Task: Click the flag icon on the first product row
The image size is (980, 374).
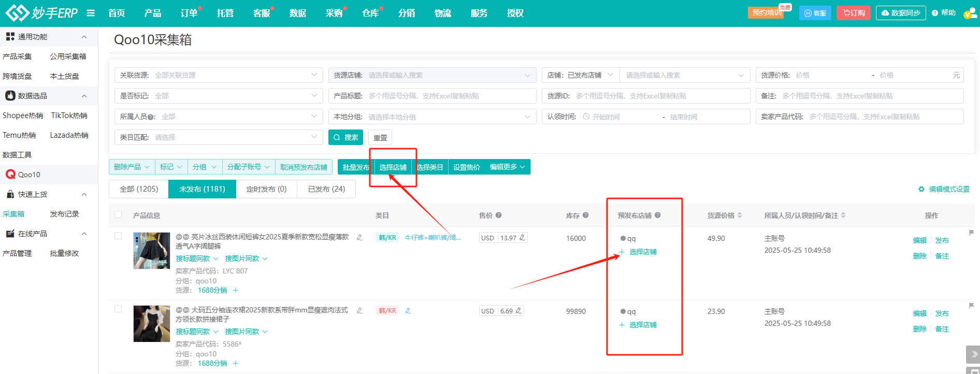Action: coord(971,233)
